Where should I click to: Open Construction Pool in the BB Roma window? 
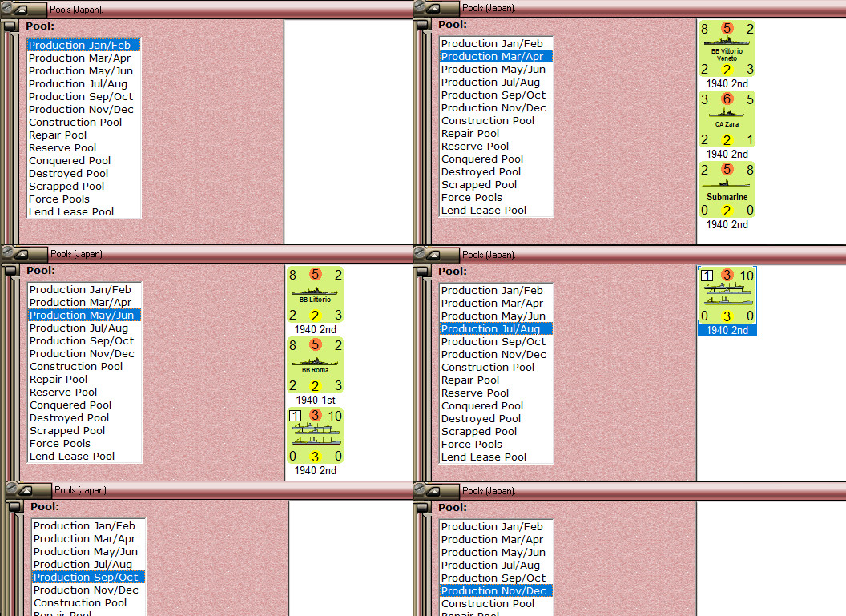click(x=85, y=366)
